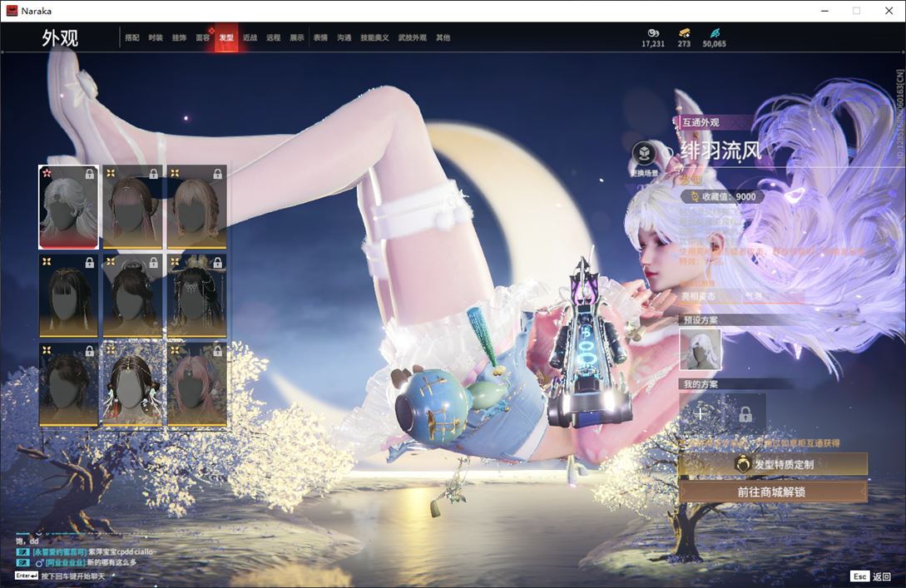Select the black hair with gold crown thumbnail

tap(196, 296)
